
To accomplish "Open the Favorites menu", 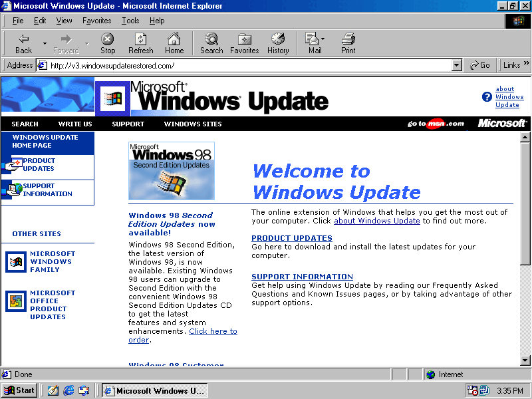I will point(97,21).
